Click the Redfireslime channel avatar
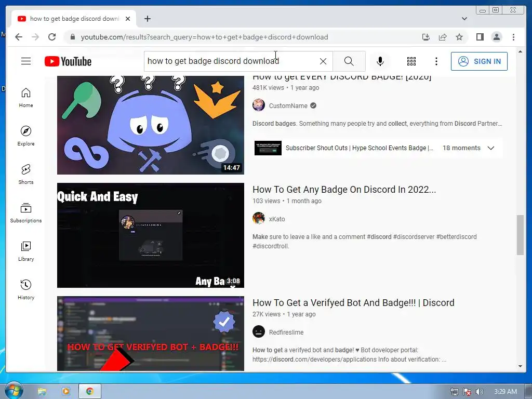 (x=259, y=331)
